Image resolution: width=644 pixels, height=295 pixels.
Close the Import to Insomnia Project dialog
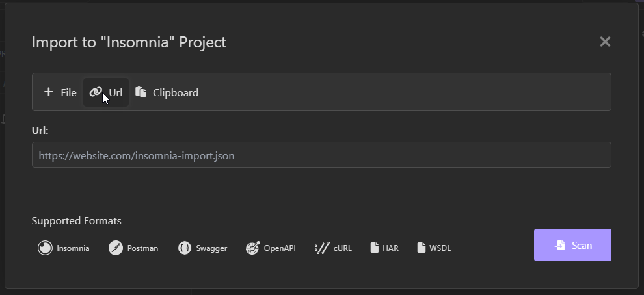[x=605, y=42]
